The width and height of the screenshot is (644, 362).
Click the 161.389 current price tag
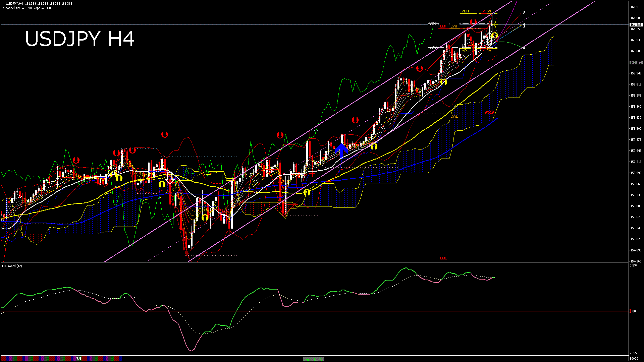(636, 25)
